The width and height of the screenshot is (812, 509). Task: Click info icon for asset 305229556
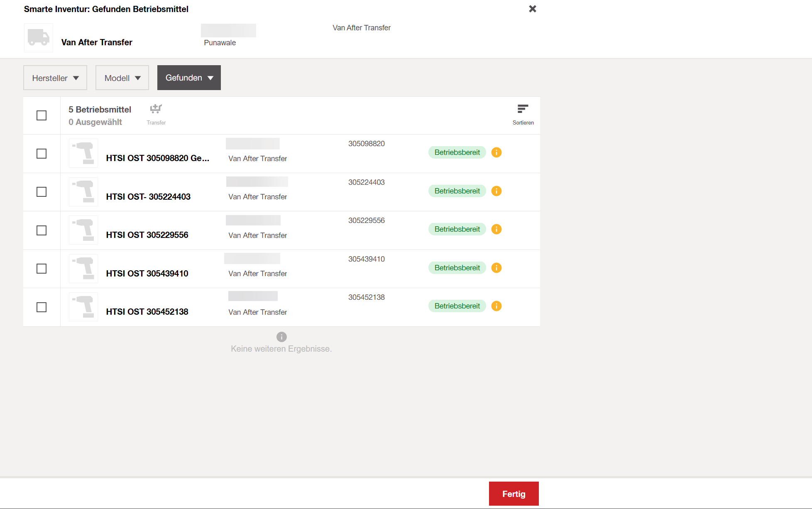[x=496, y=229]
